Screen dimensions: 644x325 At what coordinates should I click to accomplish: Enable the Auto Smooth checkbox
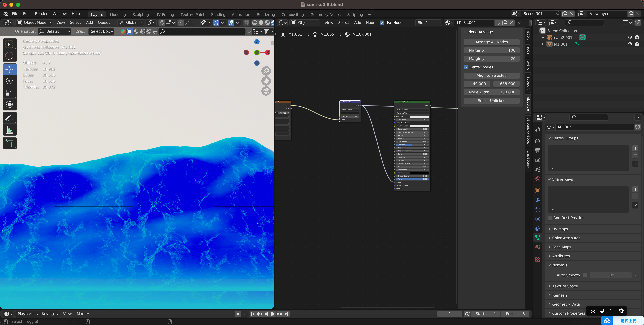[x=585, y=275]
